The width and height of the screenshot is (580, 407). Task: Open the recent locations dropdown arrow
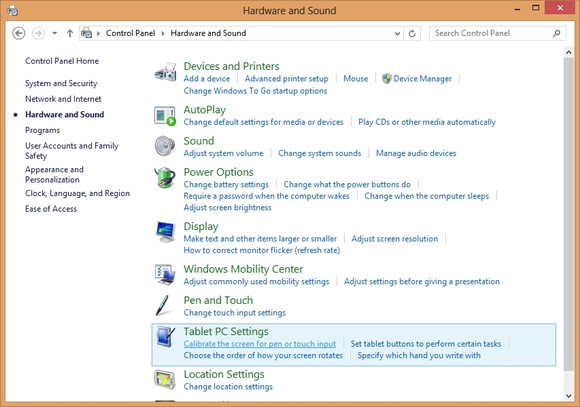(54, 33)
